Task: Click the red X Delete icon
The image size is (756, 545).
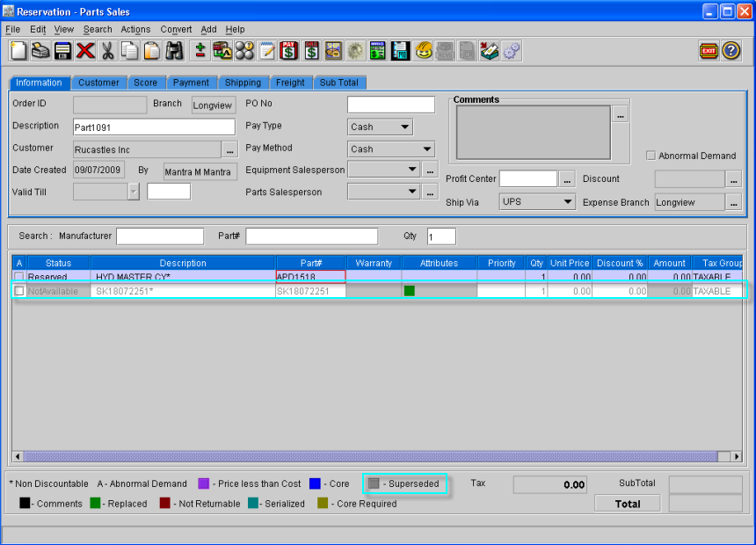Action: tap(85, 51)
